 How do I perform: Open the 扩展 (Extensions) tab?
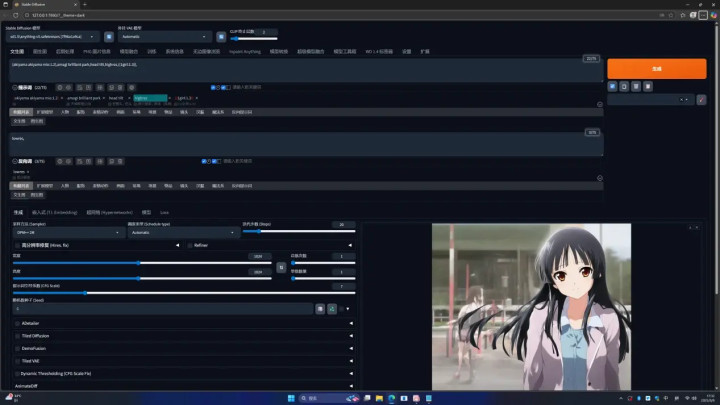(425, 51)
